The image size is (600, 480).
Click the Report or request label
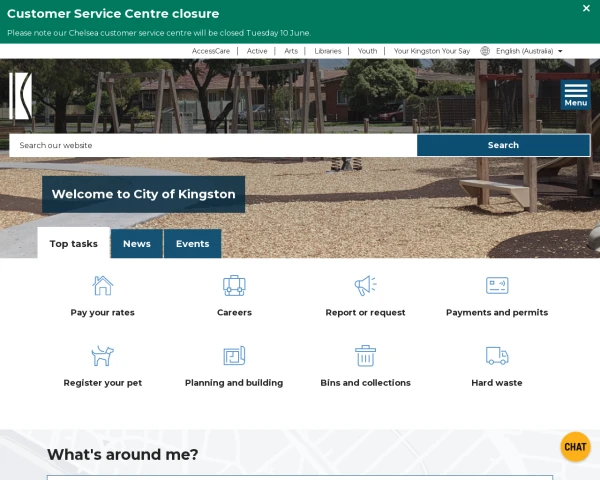tap(365, 313)
